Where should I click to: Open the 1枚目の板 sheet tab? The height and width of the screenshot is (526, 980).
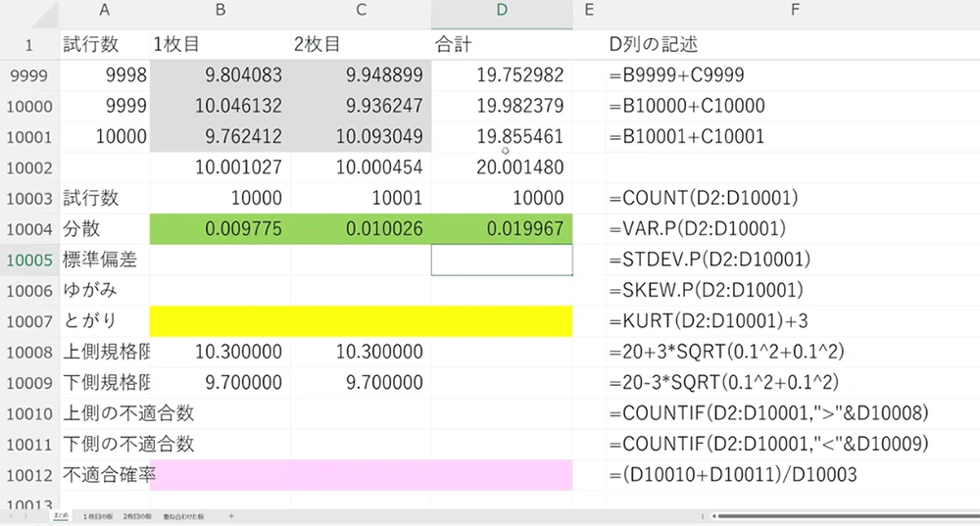click(98, 515)
